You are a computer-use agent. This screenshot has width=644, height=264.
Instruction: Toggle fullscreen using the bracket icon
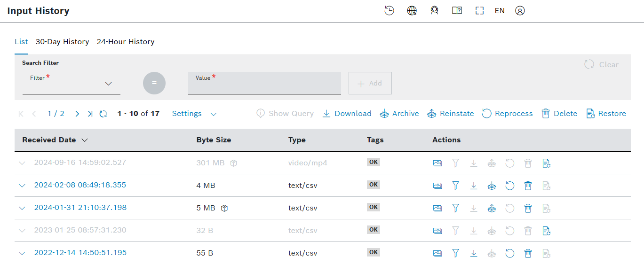point(479,11)
